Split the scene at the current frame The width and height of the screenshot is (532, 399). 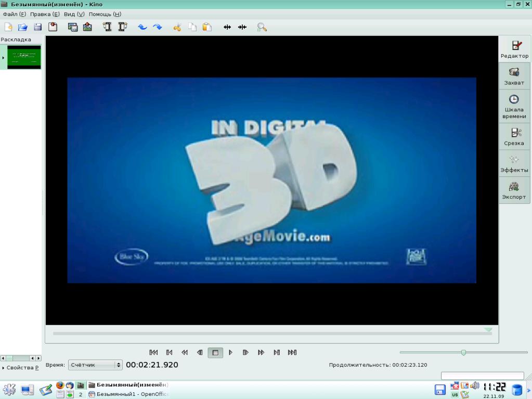pos(227,27)
